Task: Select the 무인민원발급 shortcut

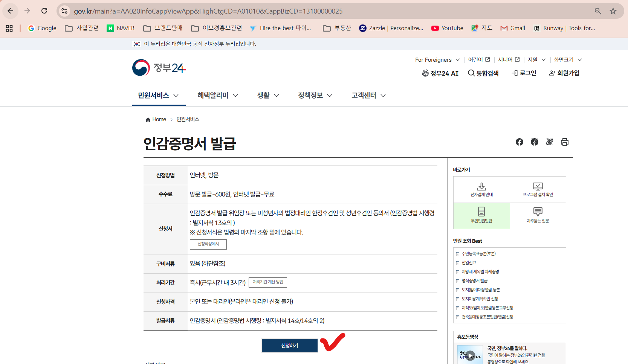Action: click(x=481, y=215)
